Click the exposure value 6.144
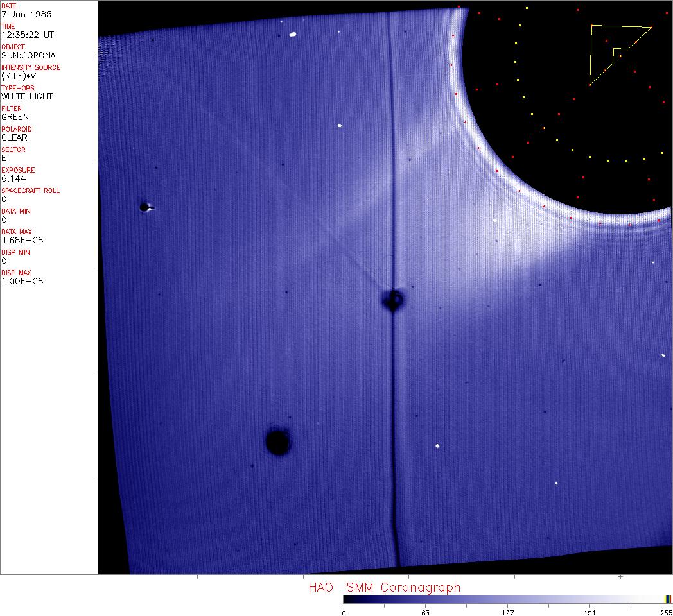This screenshot has height=616, width=673. (x=13, y=178)
